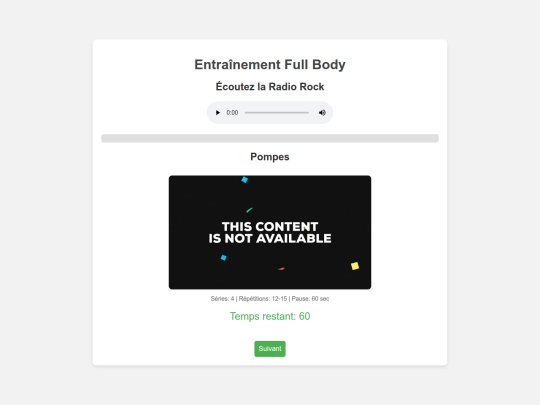Go to next exercise with Suivant

[270, 349]
